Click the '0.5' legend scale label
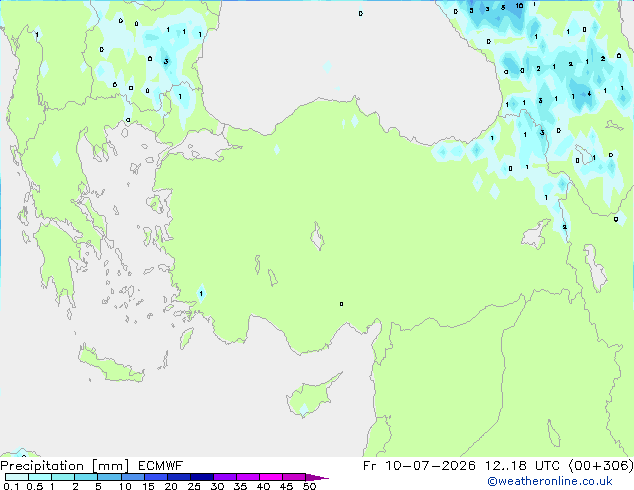634x490 pixels. coord(34,486)
